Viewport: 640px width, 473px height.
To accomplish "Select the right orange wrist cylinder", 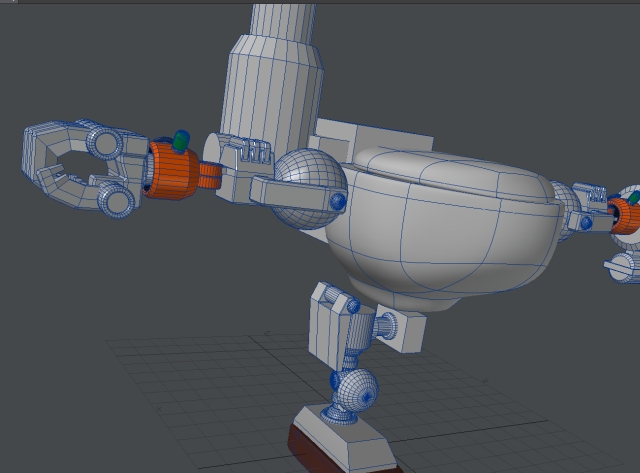I will [624, 211].
